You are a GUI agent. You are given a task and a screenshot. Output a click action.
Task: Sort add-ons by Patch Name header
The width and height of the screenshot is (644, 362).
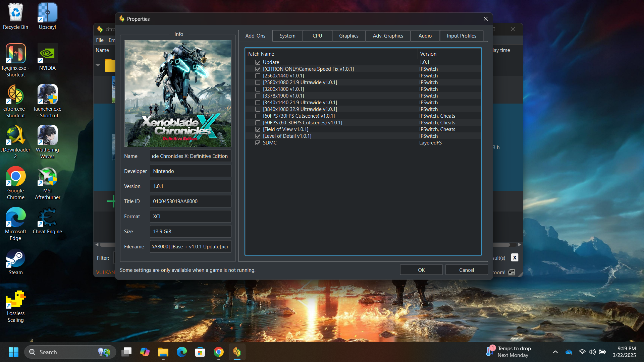coord(331,54)
